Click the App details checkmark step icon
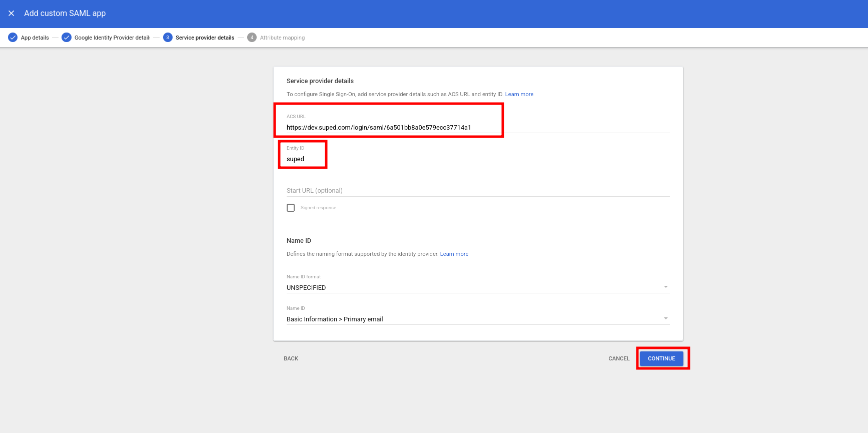The height and width of the screenshot is (433, 868). point(13,38)
